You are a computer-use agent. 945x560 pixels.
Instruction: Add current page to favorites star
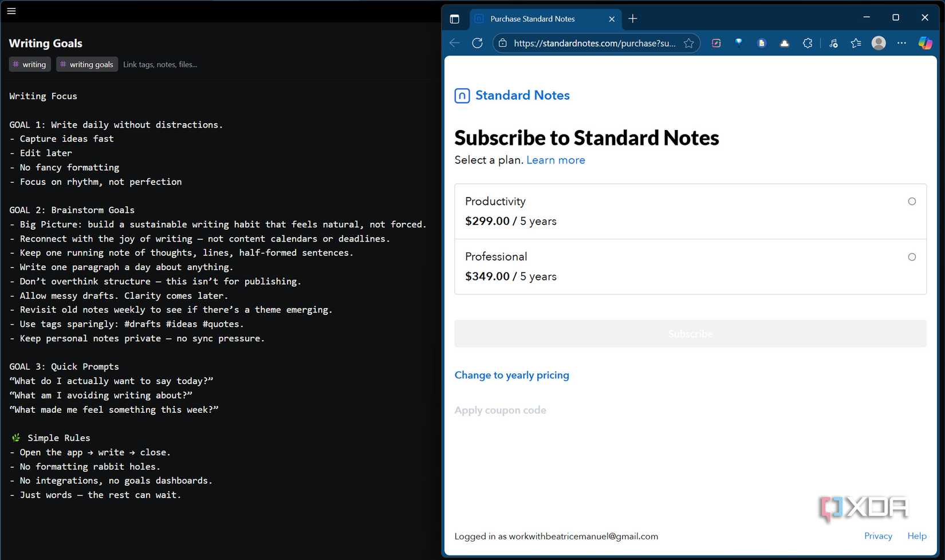click(689, 43)
